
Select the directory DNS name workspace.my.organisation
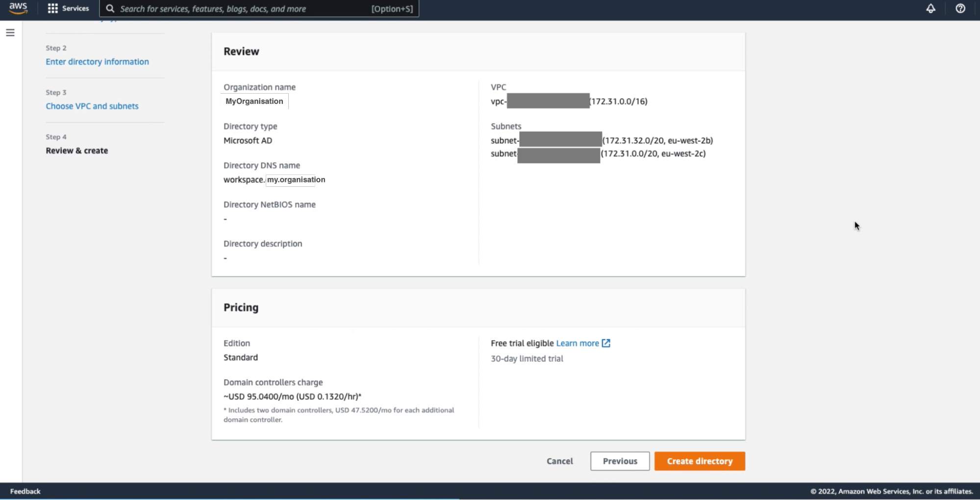(x=275, y=179)
